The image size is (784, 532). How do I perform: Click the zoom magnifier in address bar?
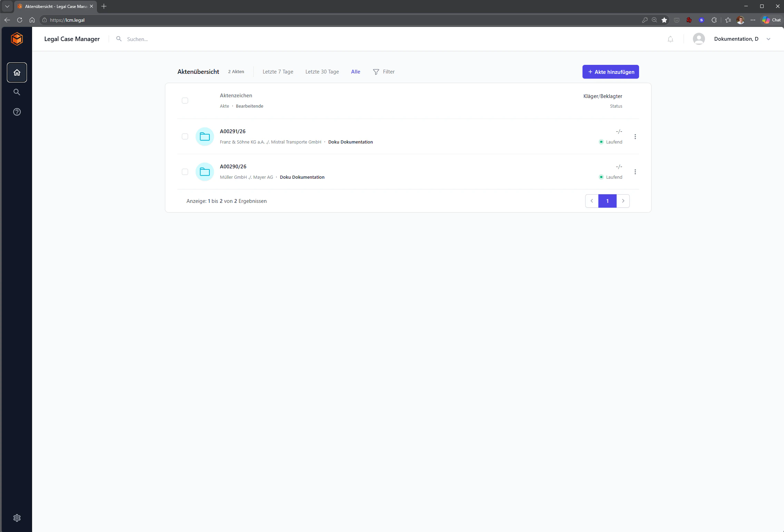coord(654,20)
